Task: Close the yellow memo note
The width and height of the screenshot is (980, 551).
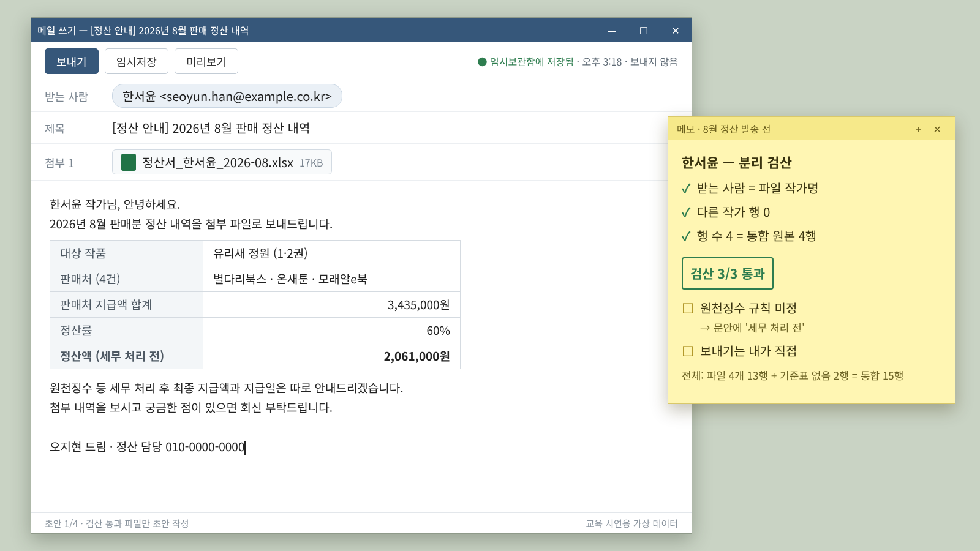Action: tap(937, 129)
